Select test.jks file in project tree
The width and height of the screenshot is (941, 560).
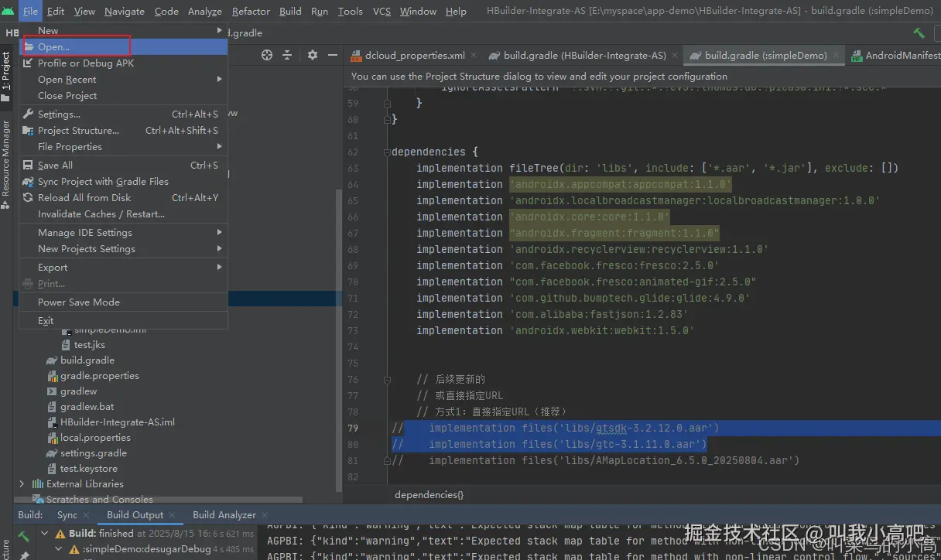(90, 344)
